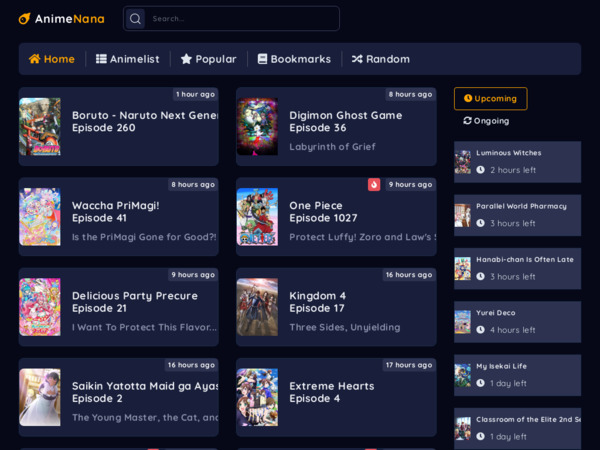Click My Isekai Life sidebar thumbnail
Image resolution: width=600 pixels, height=450 pixels.
(x=463, y=375)
